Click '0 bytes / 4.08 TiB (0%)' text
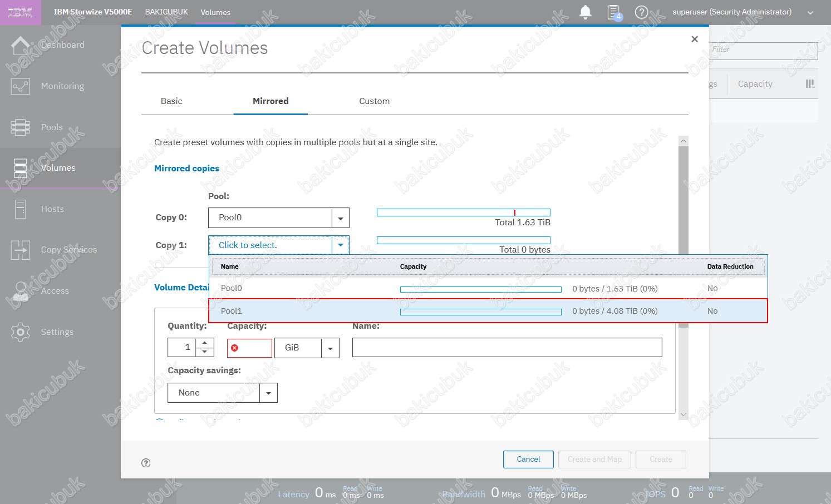The height and width of the screenshot is (504, 831). coord(615,311)
